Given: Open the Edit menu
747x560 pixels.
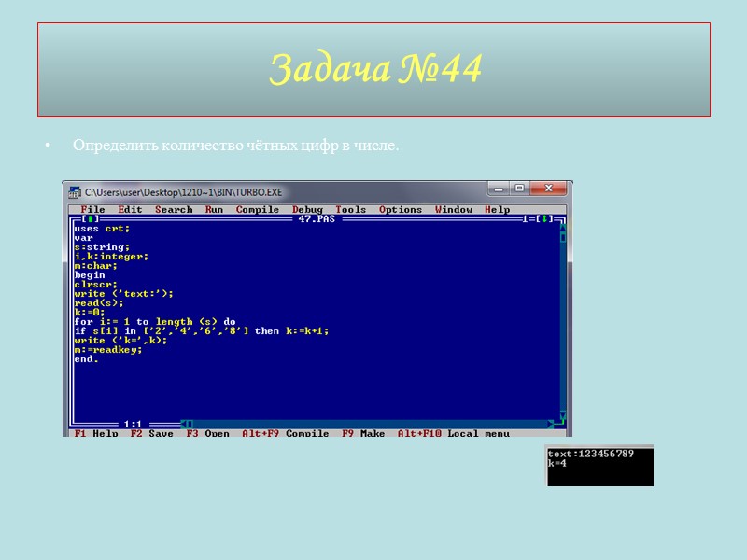Looking at the screenshot, I should pos(130,209).
